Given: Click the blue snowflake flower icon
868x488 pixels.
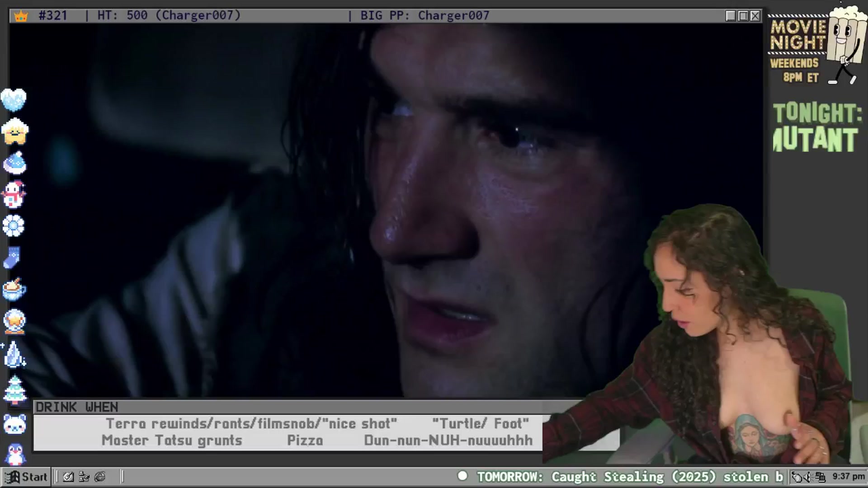Looking at the screenshot, I should [x=14, y=226].
